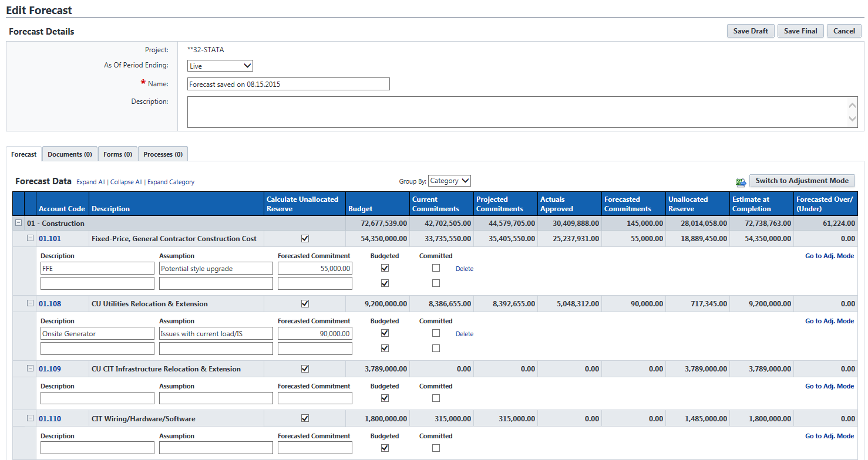
Task: Open the Group By dropdown
Action: (449, 181)
